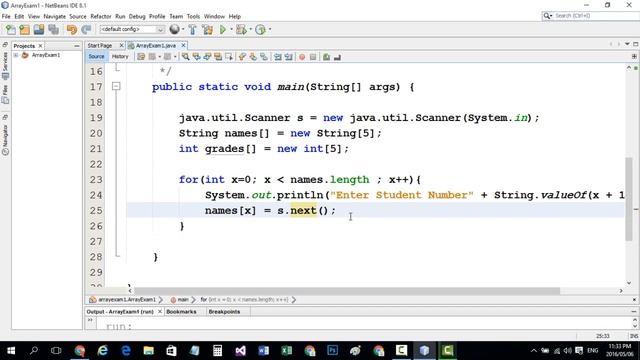This screenshot has height=360, width=640.
Task: Undo the last edit
Action: pos(72,29)
